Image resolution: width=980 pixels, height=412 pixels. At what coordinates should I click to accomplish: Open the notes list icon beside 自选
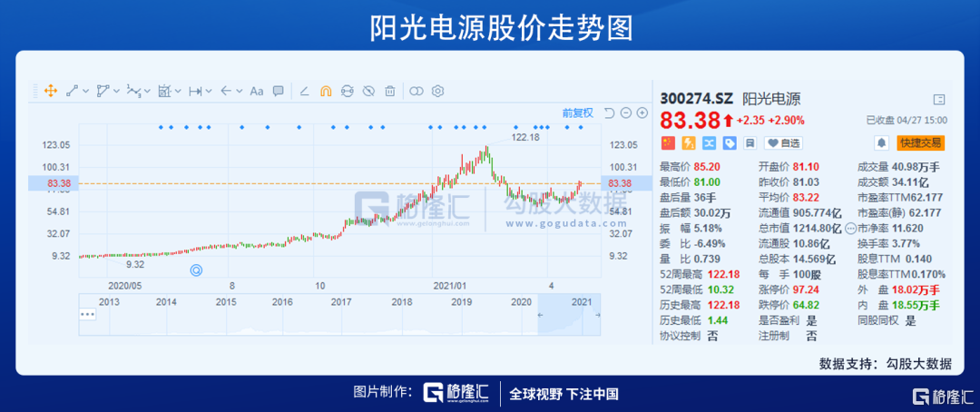(750, 143)
